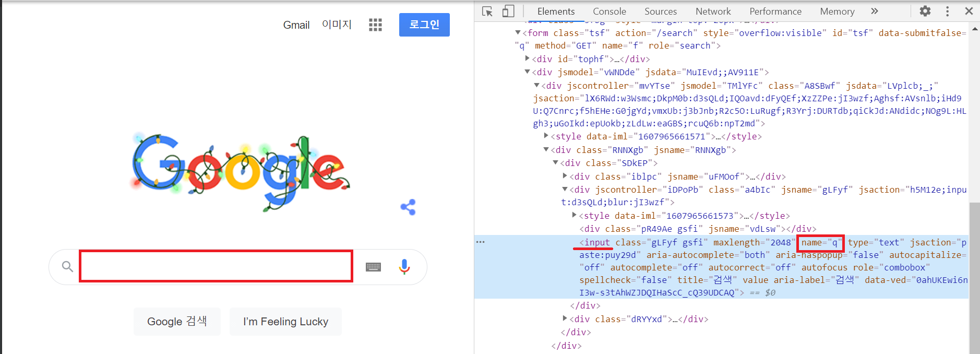Open the Google apps grid

click(375, 25)
